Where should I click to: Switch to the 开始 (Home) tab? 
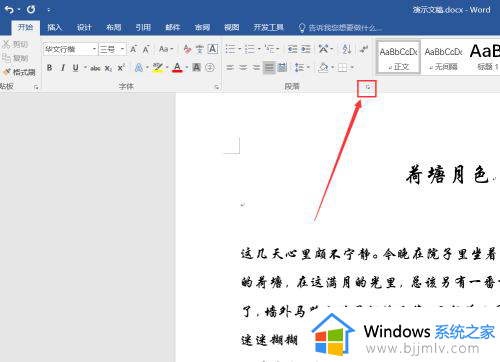pyautogui.click(x=26, y=27)
